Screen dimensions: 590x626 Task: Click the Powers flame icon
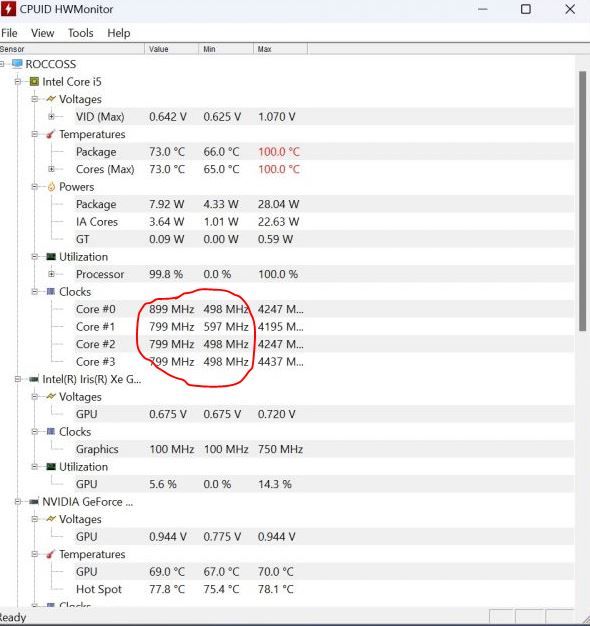(51, 186)
